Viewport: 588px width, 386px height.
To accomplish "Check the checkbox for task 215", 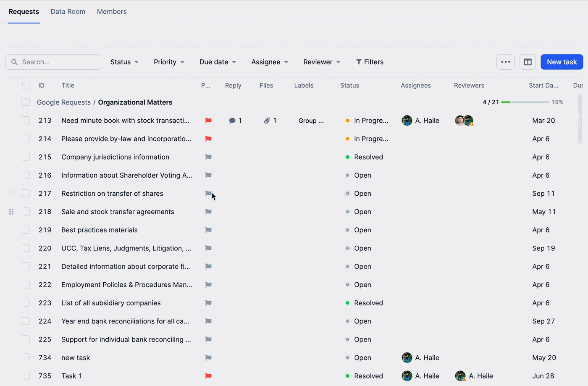I will (25, 157).
